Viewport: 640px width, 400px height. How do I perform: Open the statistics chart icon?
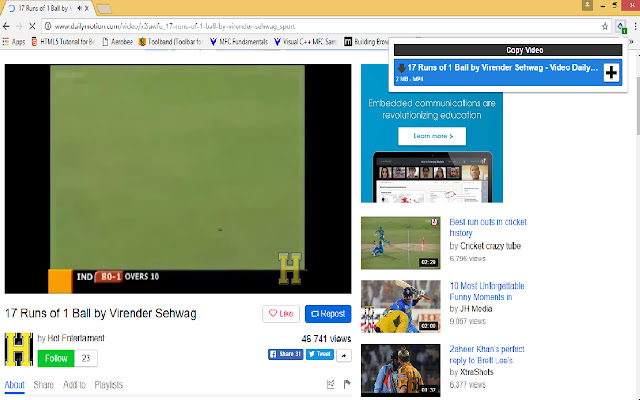click(x=331, y=384)
